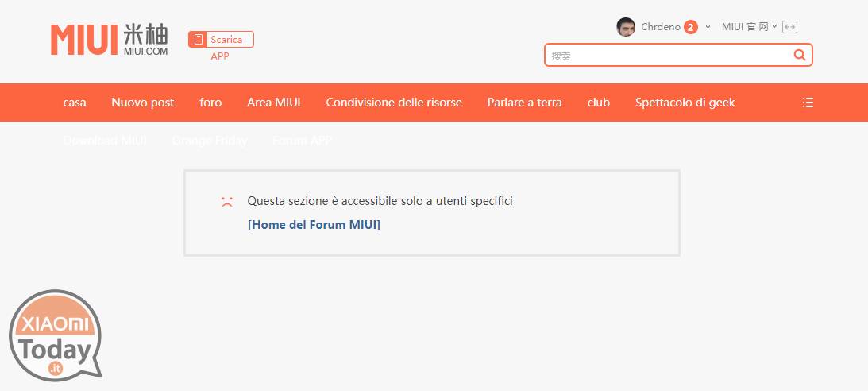Viewport: 868px width, 391px height.
Task: Open the Chrdeno user avatar
Action: [626, 27]
